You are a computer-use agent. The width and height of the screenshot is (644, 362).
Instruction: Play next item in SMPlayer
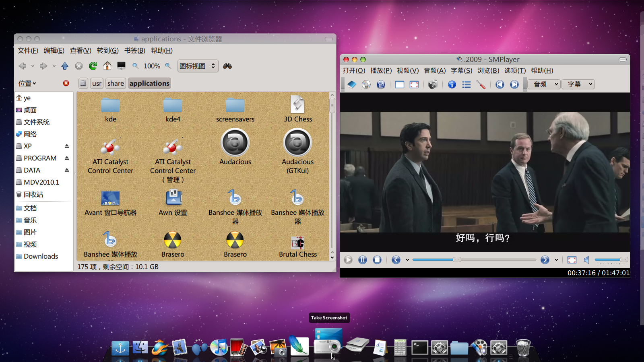pyautogui.click(x=514, y=84)
